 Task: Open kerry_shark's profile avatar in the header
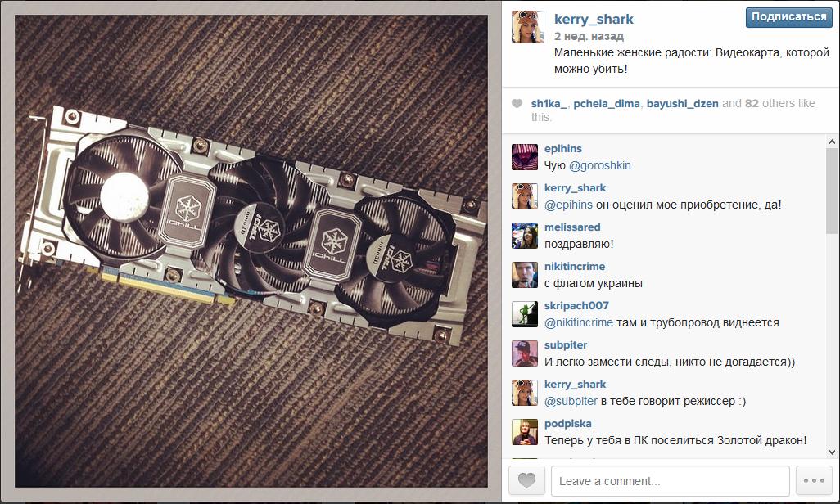tap(528, 27)
